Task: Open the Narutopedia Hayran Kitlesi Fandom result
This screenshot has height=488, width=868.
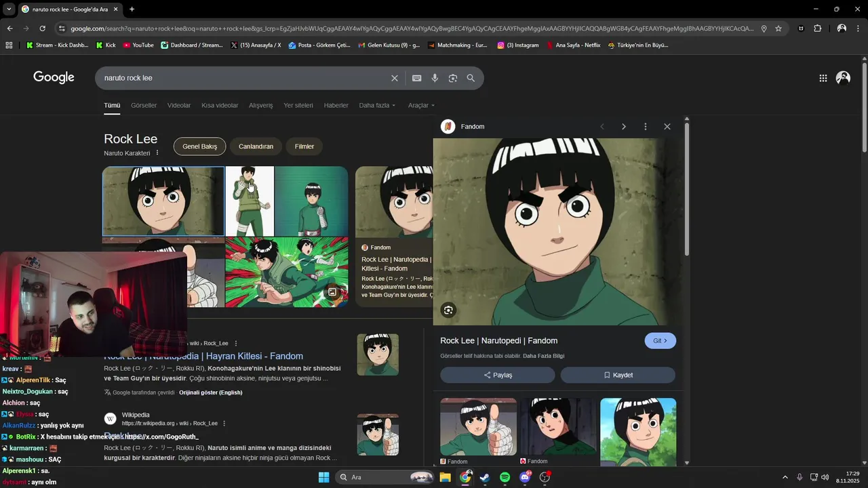Action: (203, 356)
